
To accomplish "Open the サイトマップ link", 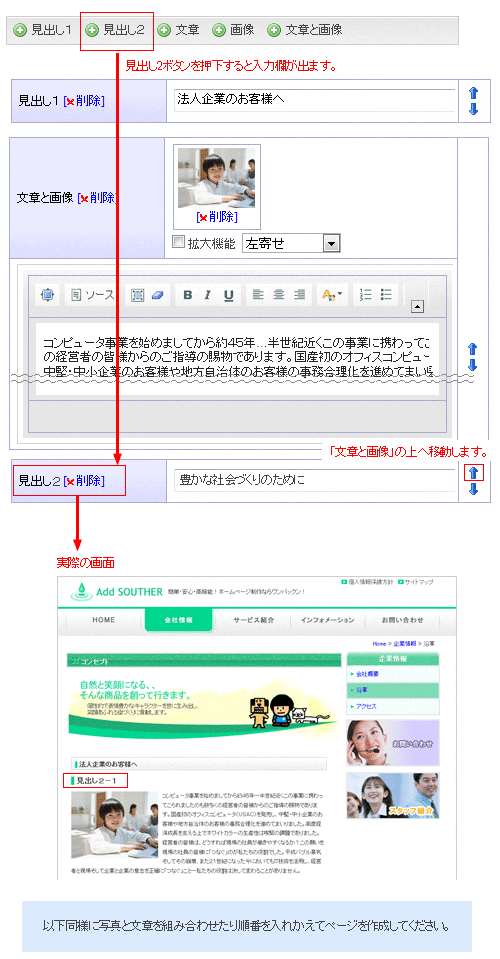I will tap(417, 582).
